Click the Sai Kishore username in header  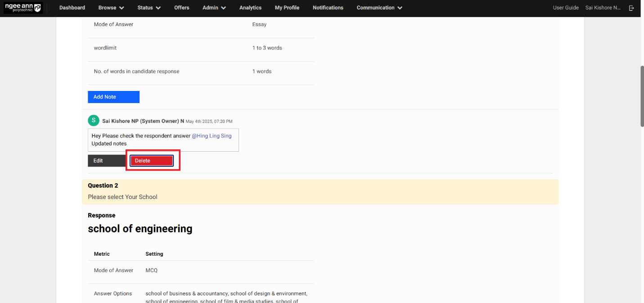click(603, 8)
